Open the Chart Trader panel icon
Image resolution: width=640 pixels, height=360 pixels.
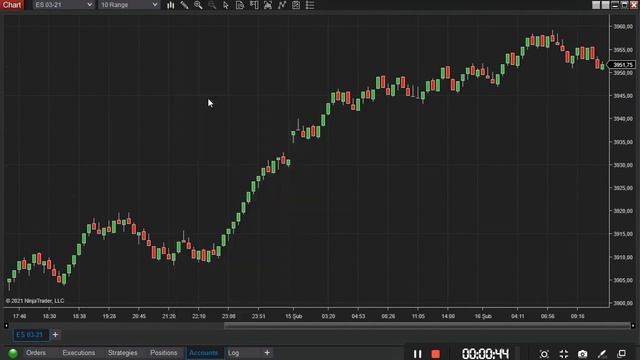coord(254,5)
